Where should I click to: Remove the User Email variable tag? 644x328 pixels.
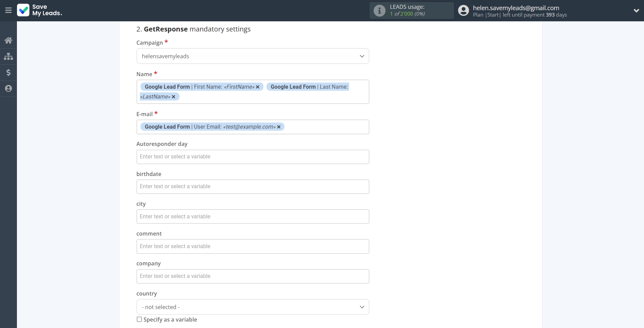pyautogui.click(x=279, y=127)
